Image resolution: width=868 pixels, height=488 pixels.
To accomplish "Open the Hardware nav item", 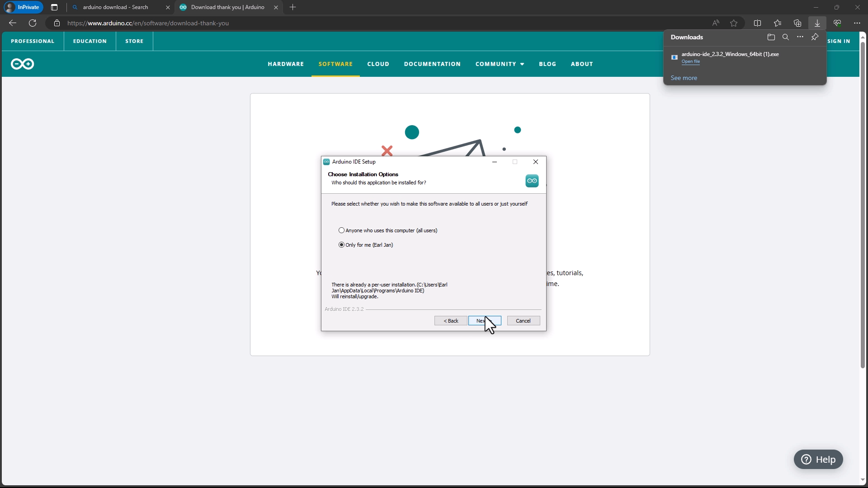I will click(x=286, y=64).
